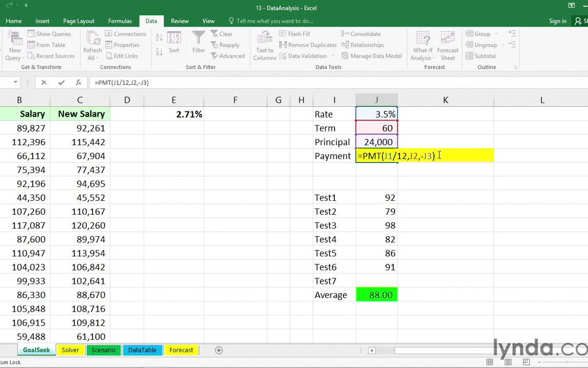The height and width of the screenshot is (368, 588).
Task: Select cell with 2.71%
Action: click(x=174, y=114)
